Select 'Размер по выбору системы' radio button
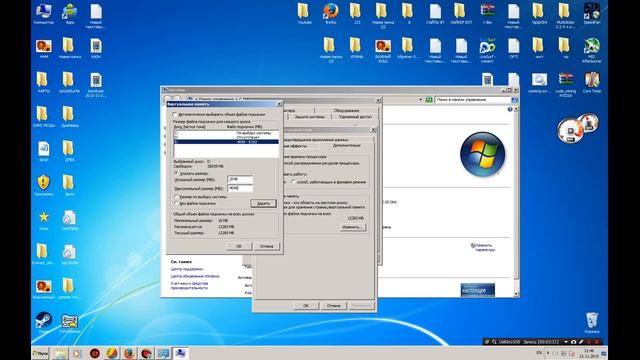Image resolution: width=640 pixels, height=360 pixels. click(x=177, y=197)
